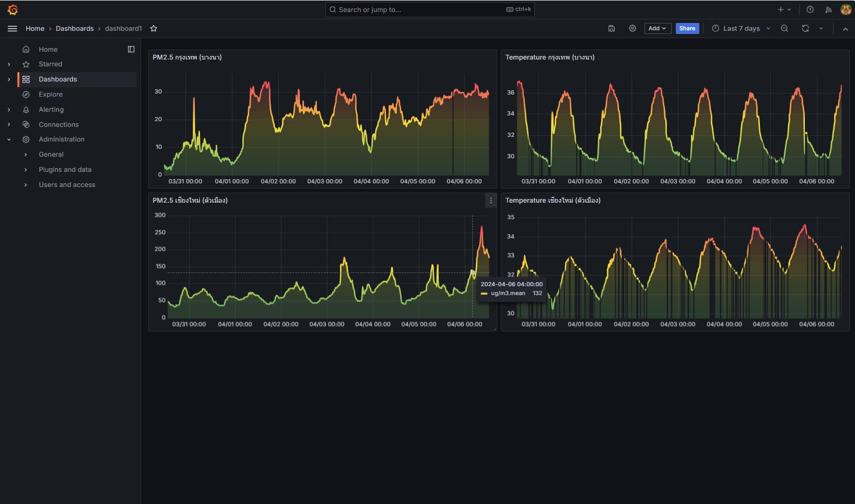Click the Grafana logo

click(x=13, y=9)
